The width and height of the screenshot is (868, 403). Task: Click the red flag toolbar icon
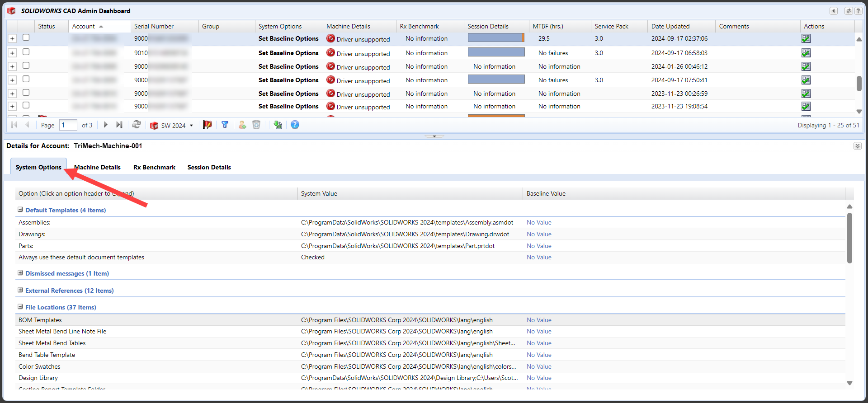tap(207, 125)
